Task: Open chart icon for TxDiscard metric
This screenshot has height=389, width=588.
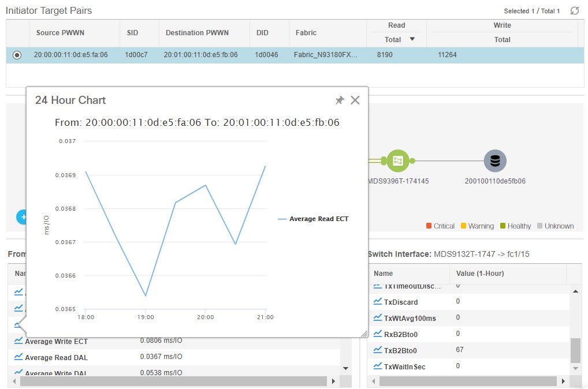Action: point(378,302)
